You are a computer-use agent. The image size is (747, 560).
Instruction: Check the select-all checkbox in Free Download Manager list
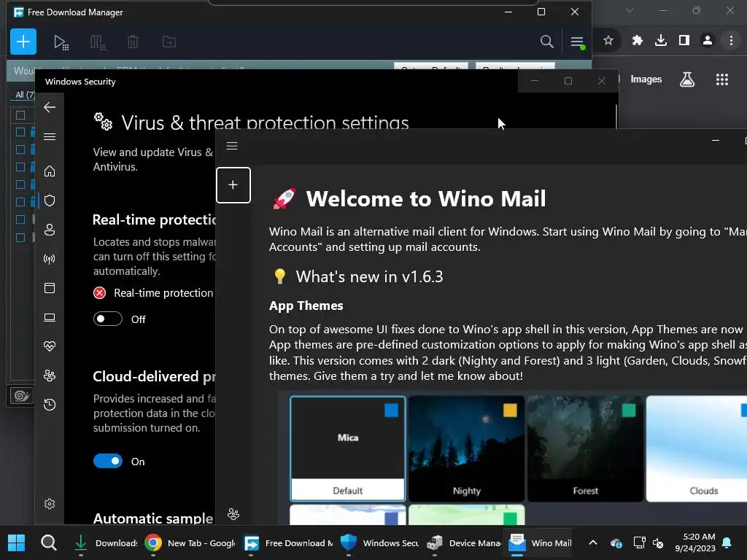click(x=20, y=114)
